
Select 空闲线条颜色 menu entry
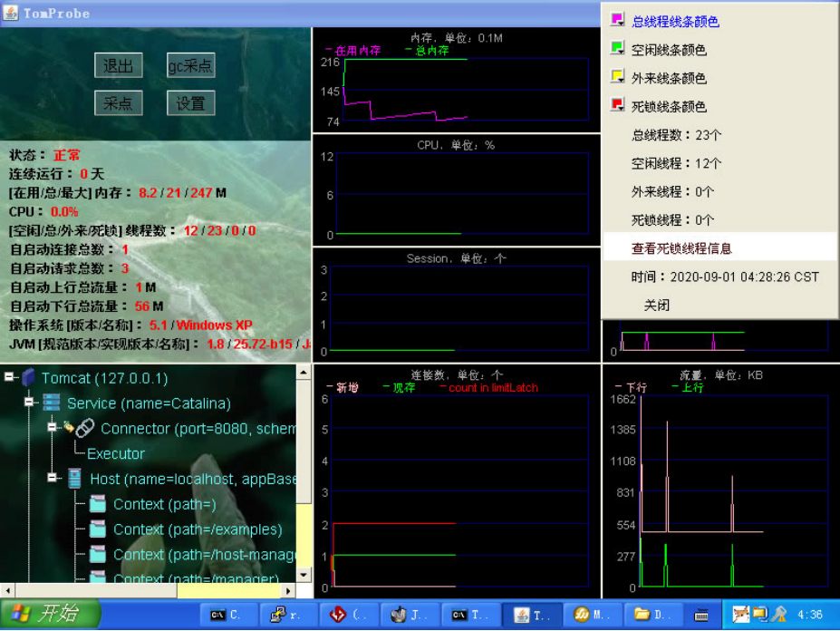click(719, 50)
